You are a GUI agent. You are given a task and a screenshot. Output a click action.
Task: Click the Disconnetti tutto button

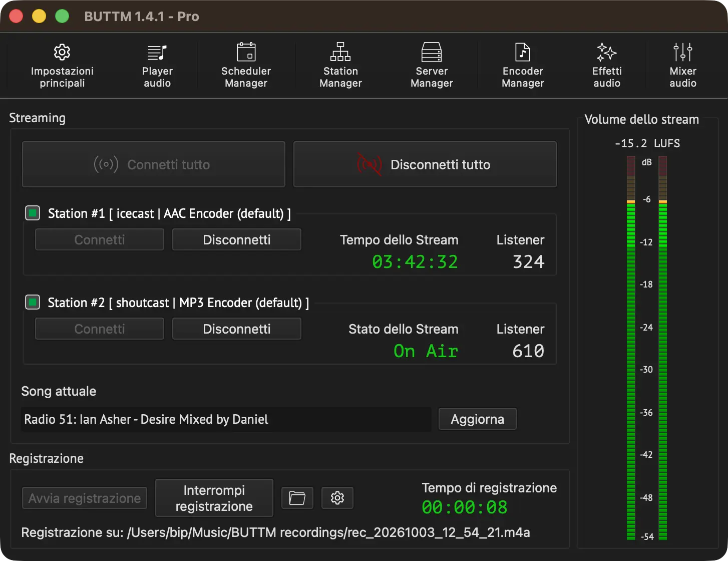(x=425, y=164)
